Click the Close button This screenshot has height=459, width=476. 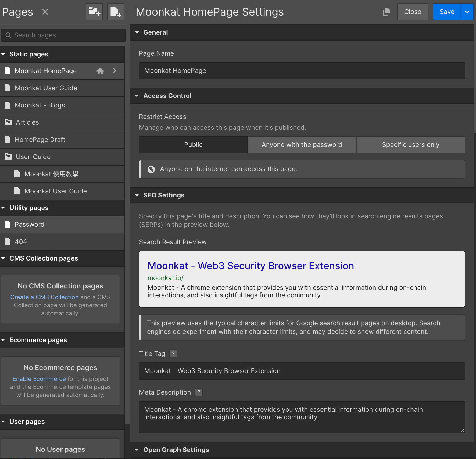pyautogui.click(x=413, y=12)
